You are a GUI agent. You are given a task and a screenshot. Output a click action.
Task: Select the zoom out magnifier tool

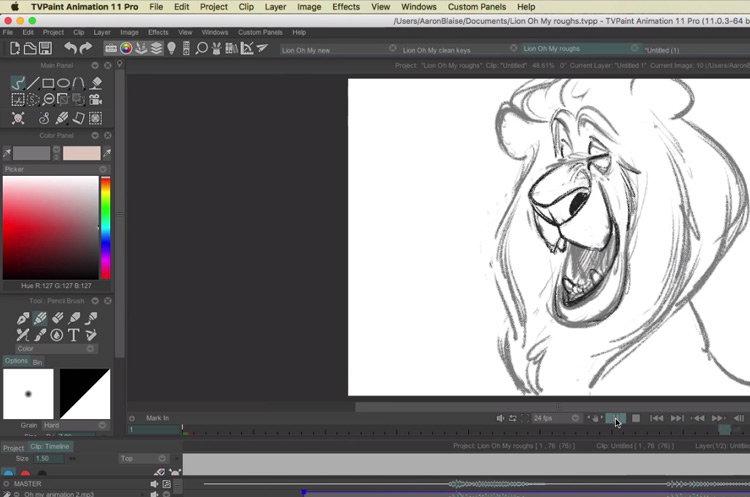(x=48, y=99)
